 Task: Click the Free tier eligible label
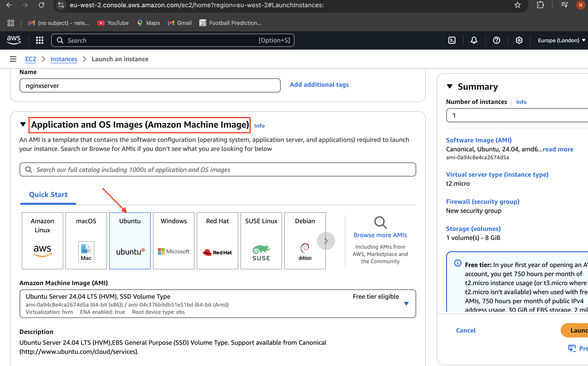tap(376, 296)
